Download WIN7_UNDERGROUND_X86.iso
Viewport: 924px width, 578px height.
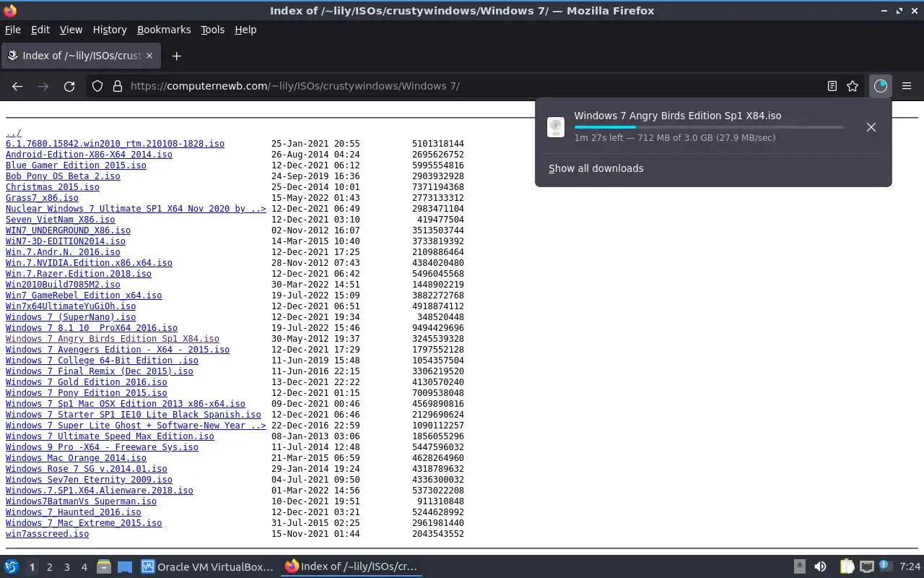click(68, 230)
